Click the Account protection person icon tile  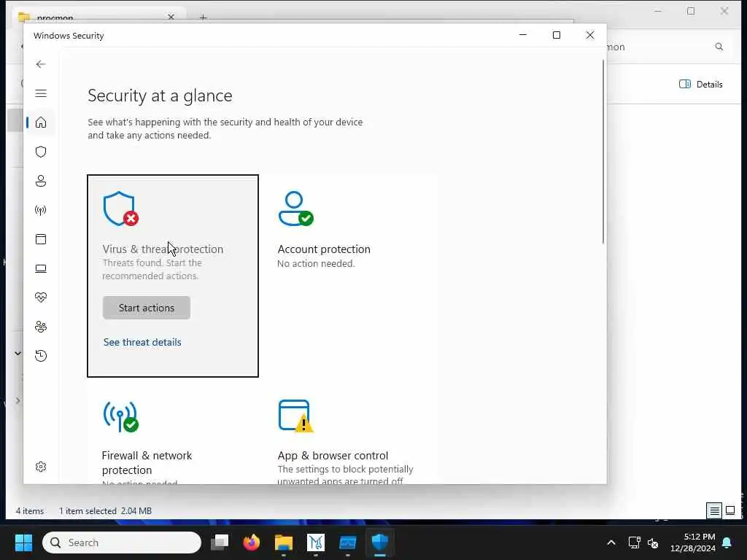(x=296, y=209)
